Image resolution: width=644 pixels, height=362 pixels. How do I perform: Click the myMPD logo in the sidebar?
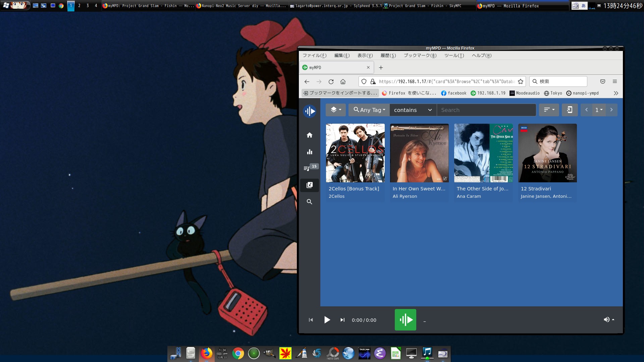[x=309, y=111]
